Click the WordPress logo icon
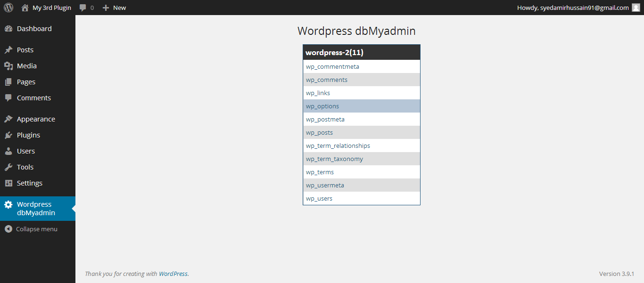 click(x=8, y=8)
